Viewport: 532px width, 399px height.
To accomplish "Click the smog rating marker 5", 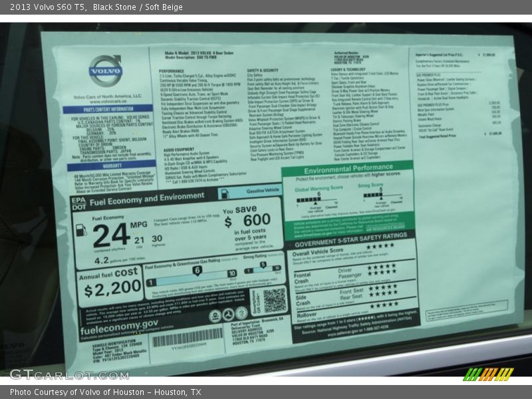I will pyautogui.click(x=263, y=265).
